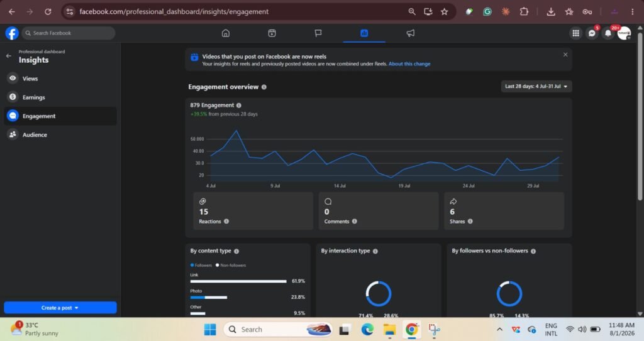The image size is (644, 341).
Task: Click the browser address bar URL
Action: (x=174, y=12)
